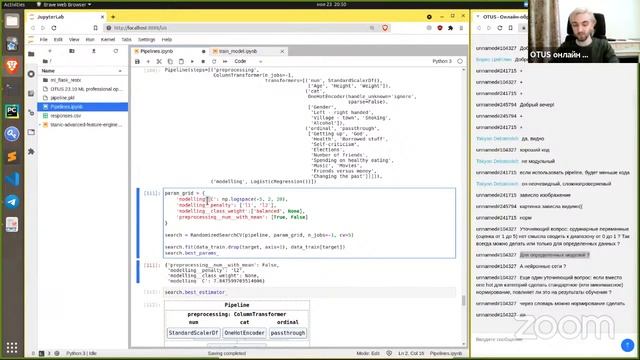
Task: Expand the StandardScalerDf pipeline step
Action: click(x=193, y=333)
